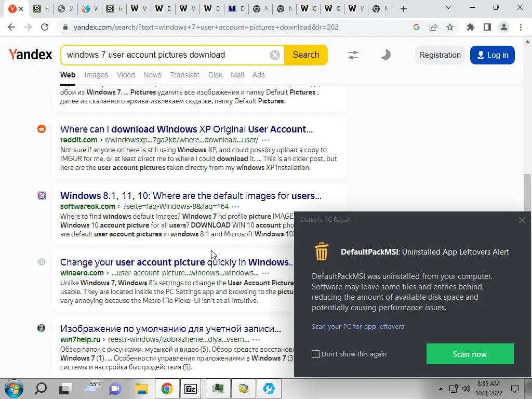
Task: Switch to the Images search tab
Action: tap(96, 75)
